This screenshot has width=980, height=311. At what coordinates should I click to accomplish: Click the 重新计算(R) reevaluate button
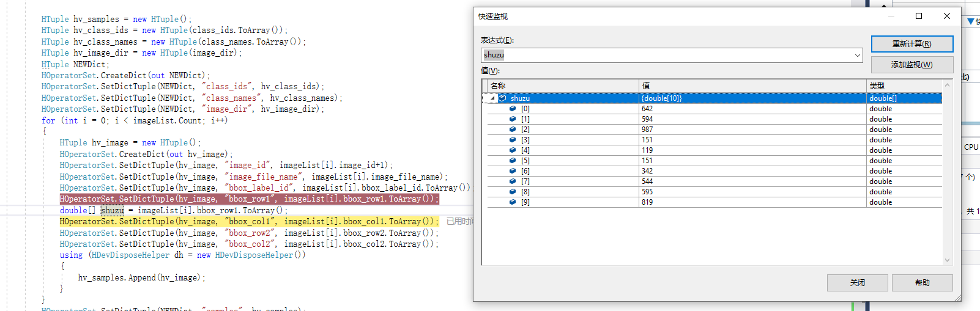[x=911, y=44]
